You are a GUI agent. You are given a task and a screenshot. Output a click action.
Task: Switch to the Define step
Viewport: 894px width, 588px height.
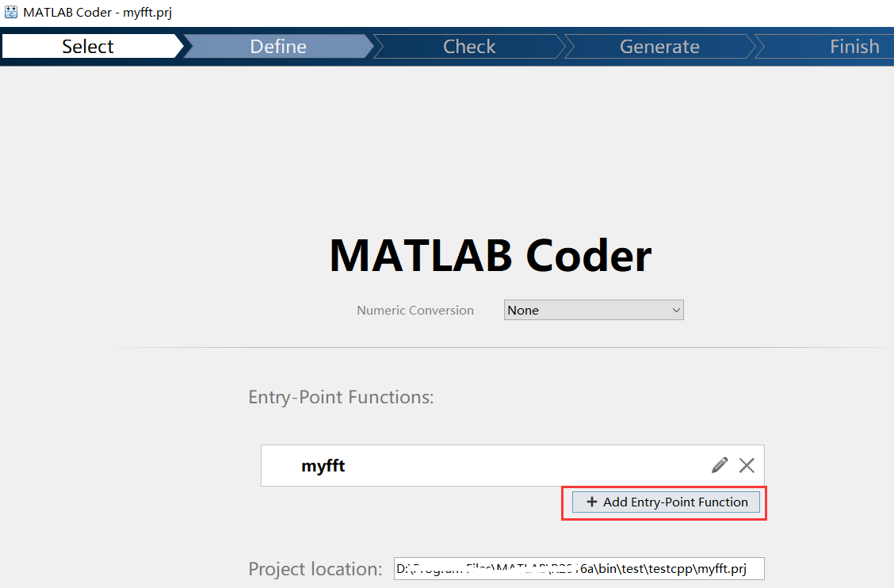278,47
